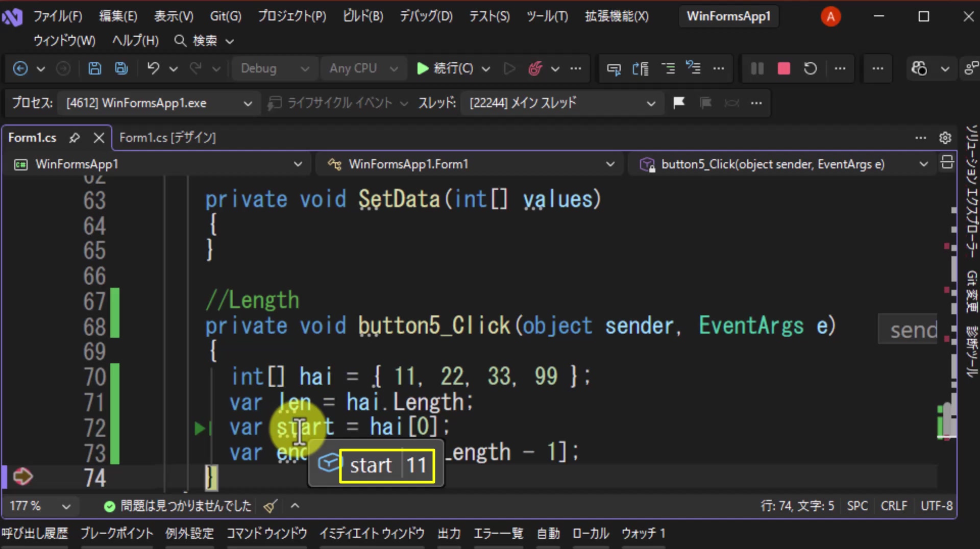The height and width of the screenshot is (549, 980).
Task: Click the GitHub Copilot icon in toolbar
Action: click(x=919, y=68)
